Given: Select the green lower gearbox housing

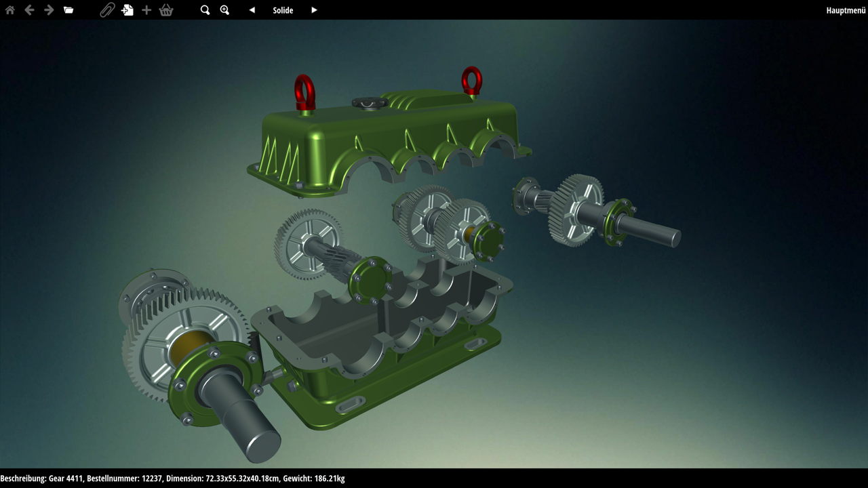Looking at the screenshot, I should (x=380, y=342).
